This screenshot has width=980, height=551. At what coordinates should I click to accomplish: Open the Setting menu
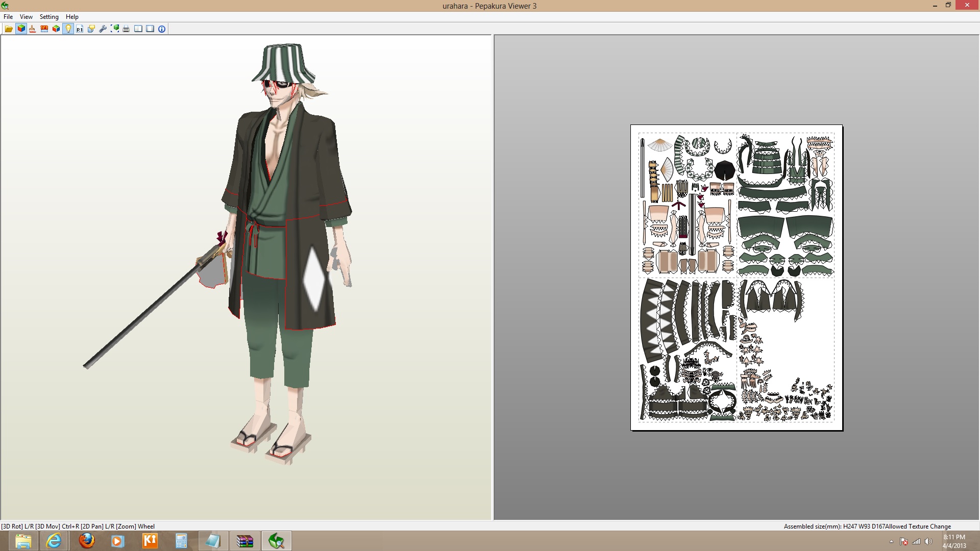pos(49,16)
